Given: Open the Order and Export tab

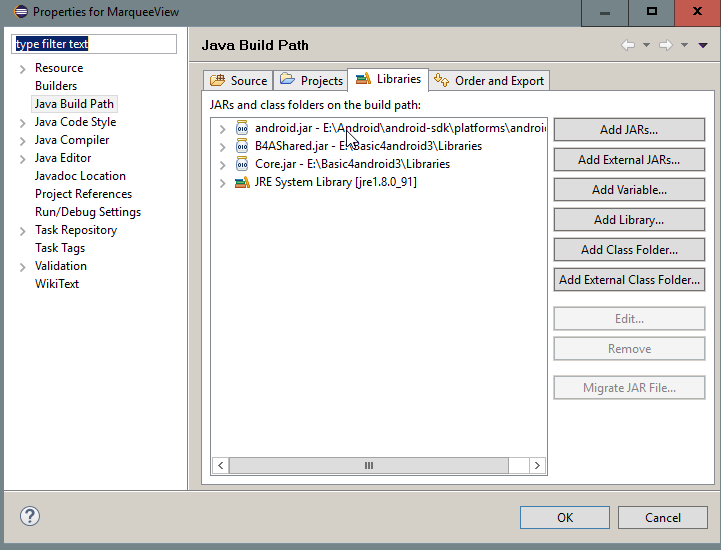Looking at the screenshot, I should (490, 81).
